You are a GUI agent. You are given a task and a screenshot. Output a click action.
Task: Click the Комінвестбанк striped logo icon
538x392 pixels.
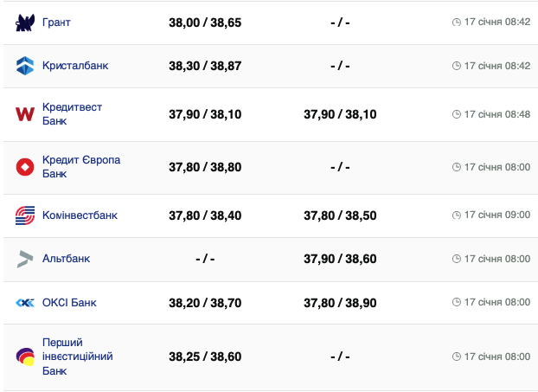[24, 215]
